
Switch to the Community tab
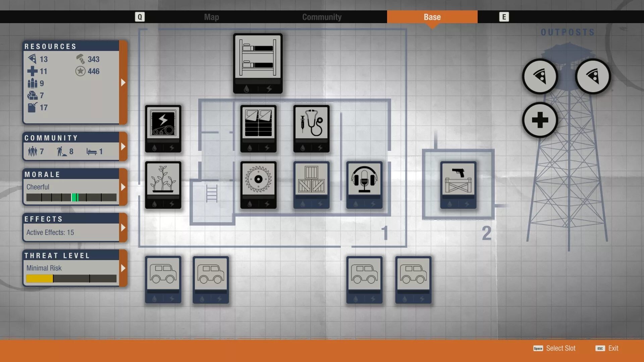[x=322, y=17]
